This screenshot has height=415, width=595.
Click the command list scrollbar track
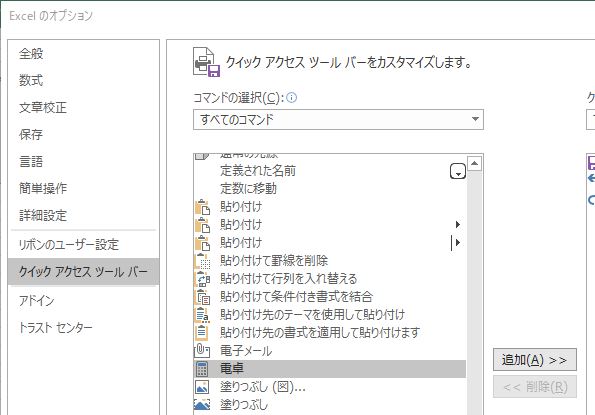coord(474,292)
